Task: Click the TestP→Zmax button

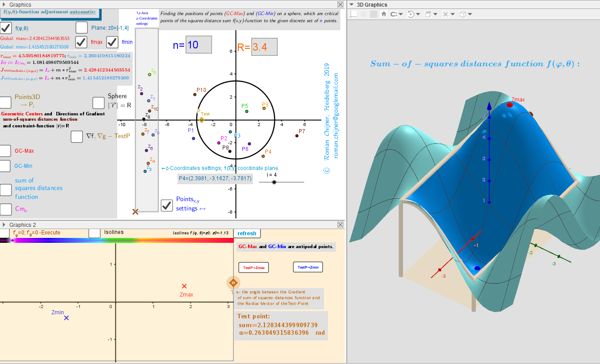Action: (254, 267)
